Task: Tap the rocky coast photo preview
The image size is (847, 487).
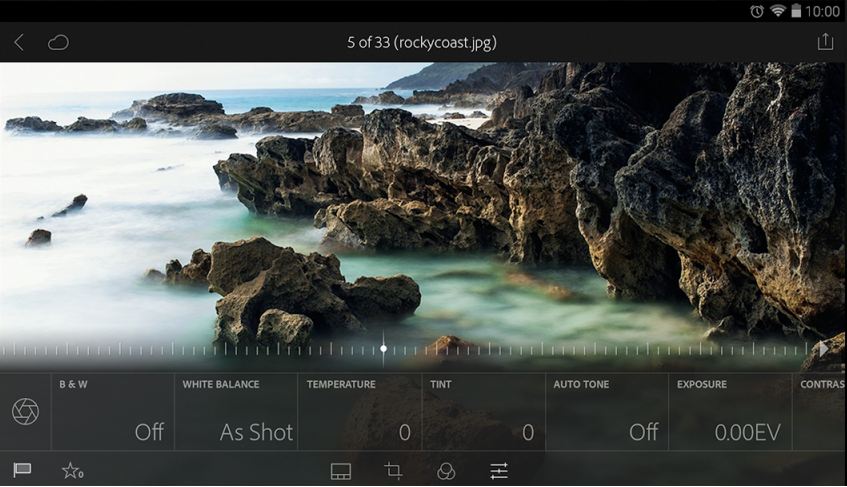Action: 423,200
